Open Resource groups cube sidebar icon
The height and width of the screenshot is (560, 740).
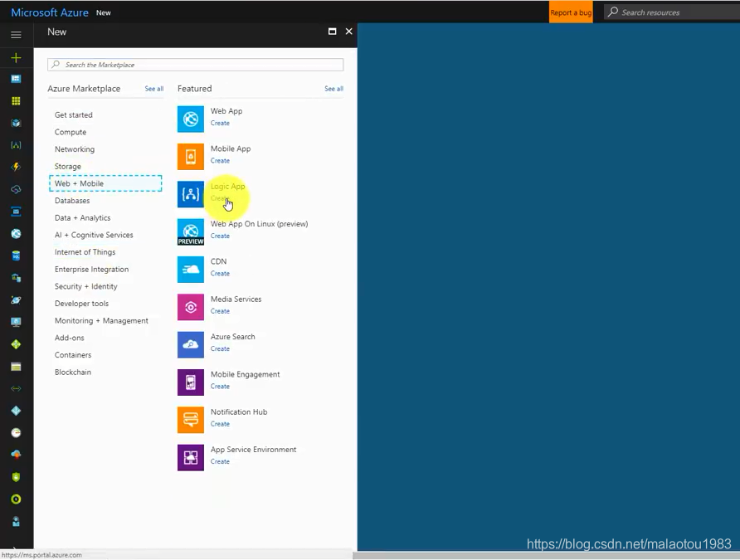click(16, 123)
